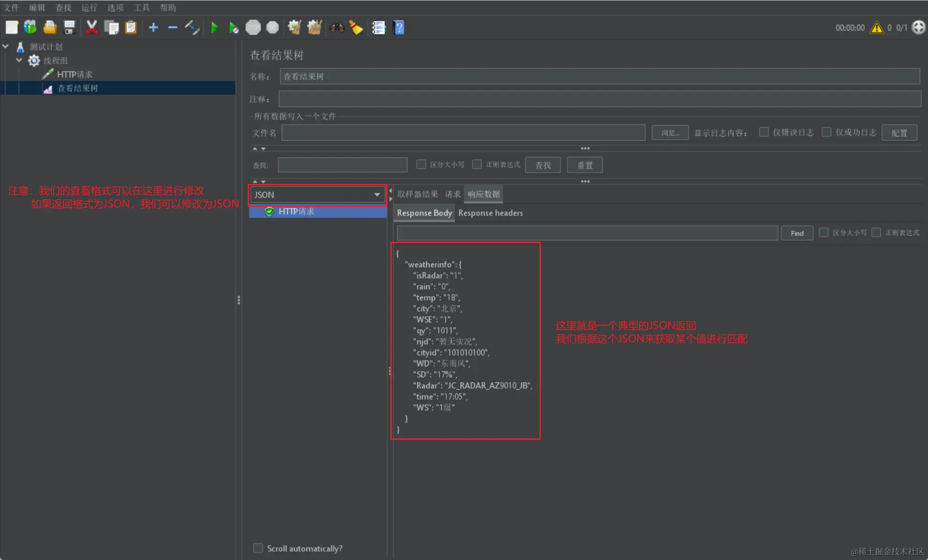This screenshot has height=560, width=928.
Task: Click the Save test plan icon
Action: pyautogui.click(x=69, y=28)
